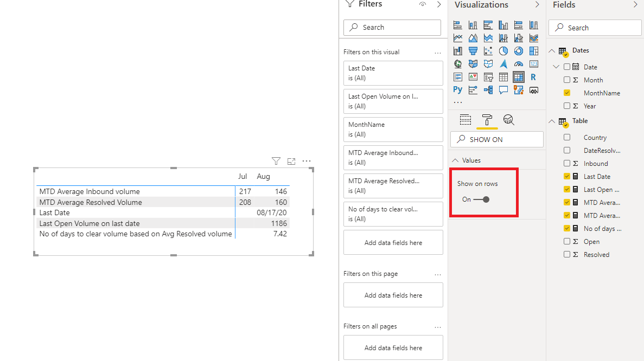
Task: Click the Fields pane search box
Action: [x=595, y=28]
